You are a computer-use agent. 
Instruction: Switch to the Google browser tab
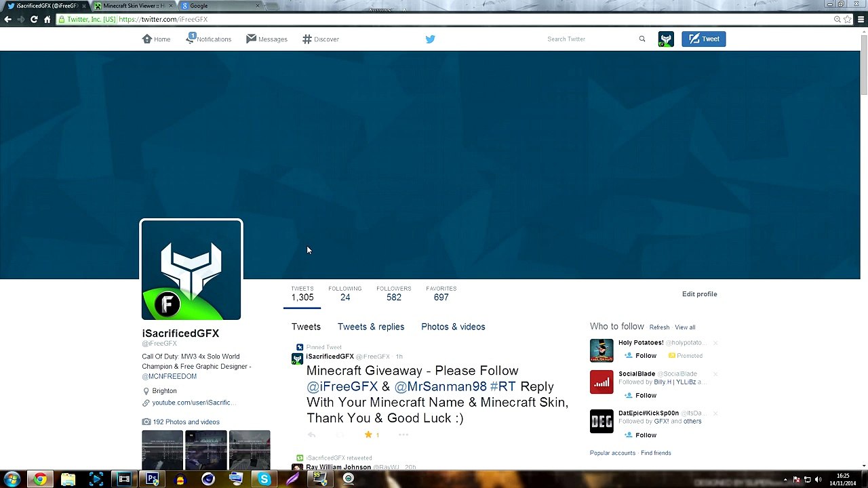point(220,6)
